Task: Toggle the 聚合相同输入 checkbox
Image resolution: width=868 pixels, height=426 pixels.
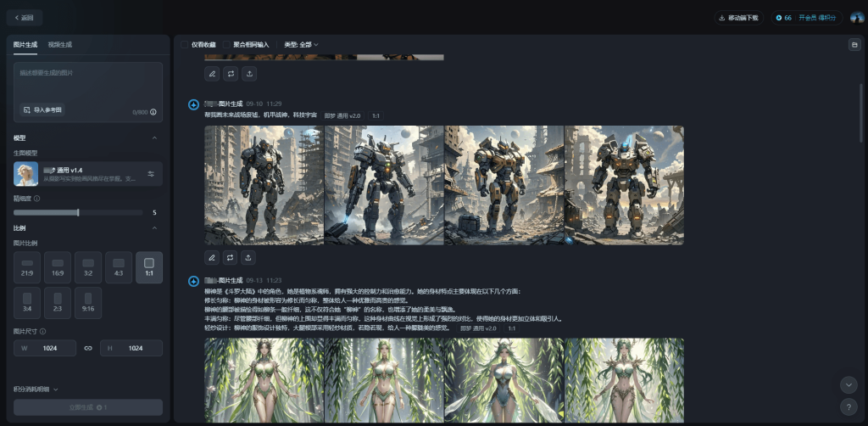Action: [x=227, y=44]
